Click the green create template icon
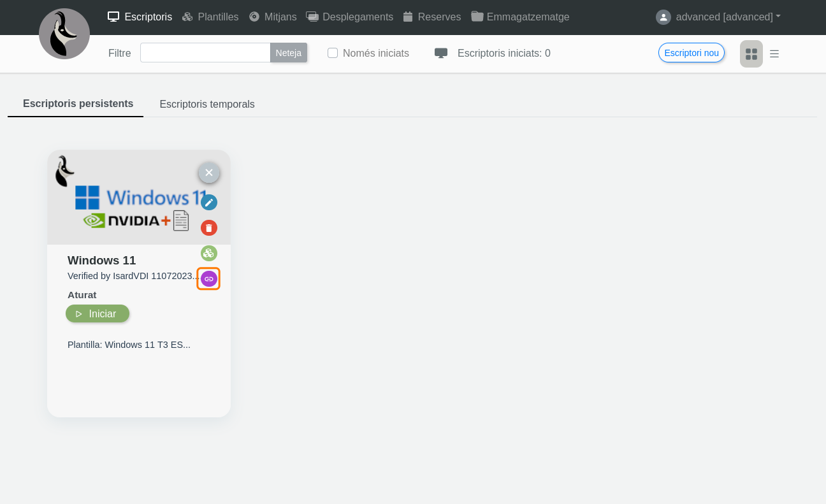The width and height of the screenshot is (826, 504). 209,254
